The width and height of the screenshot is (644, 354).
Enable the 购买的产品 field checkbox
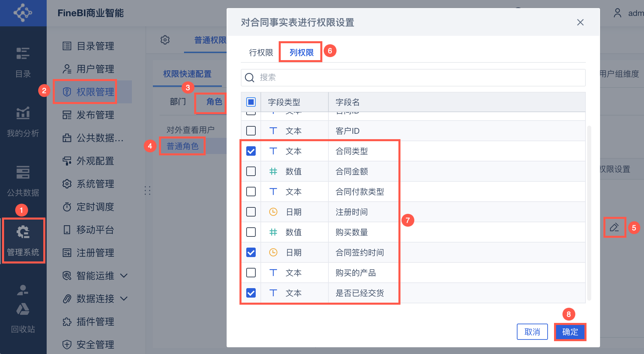click(251, 273)
